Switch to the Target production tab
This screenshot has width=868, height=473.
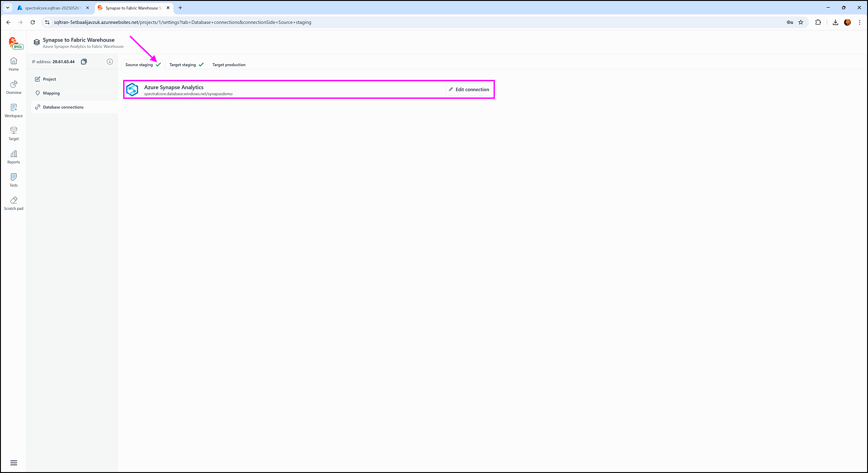[229, 65]
